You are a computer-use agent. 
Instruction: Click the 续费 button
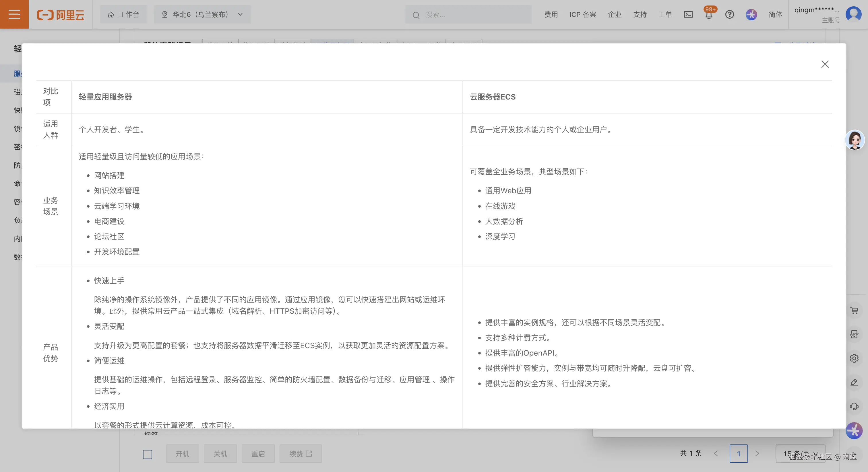coord(301,454)
